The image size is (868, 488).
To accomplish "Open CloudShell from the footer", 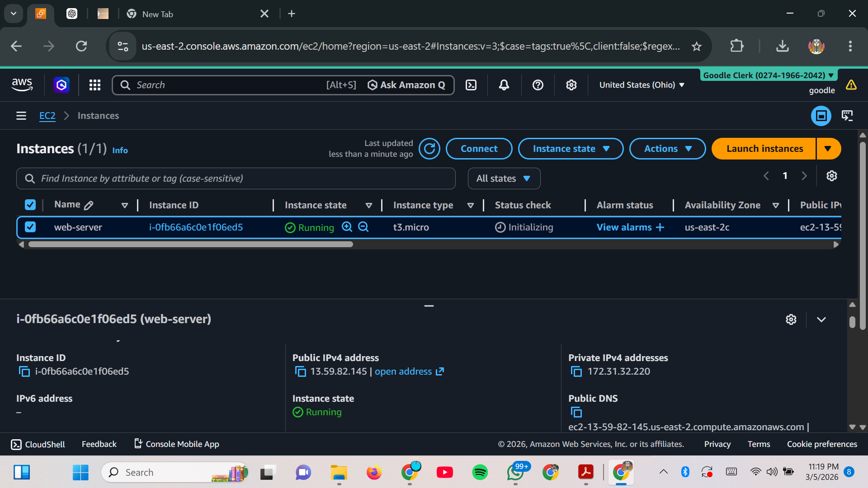I will coord(38,444).
